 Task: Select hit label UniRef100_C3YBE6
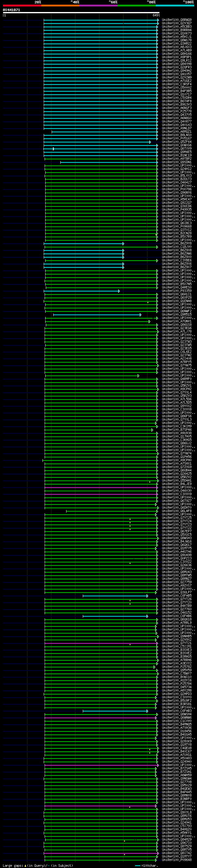point(177,260)
